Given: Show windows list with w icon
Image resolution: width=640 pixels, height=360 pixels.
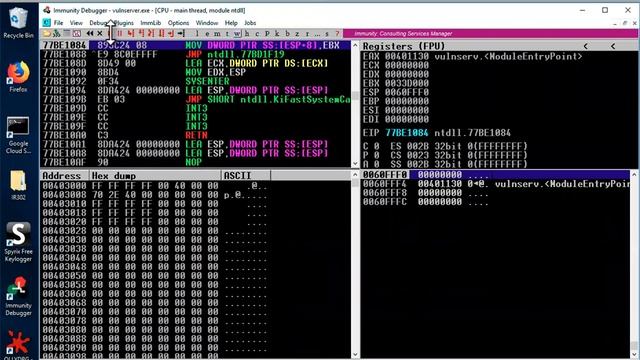Looking at the screenshot, I should pyautogui.click(x=237, y=33).
